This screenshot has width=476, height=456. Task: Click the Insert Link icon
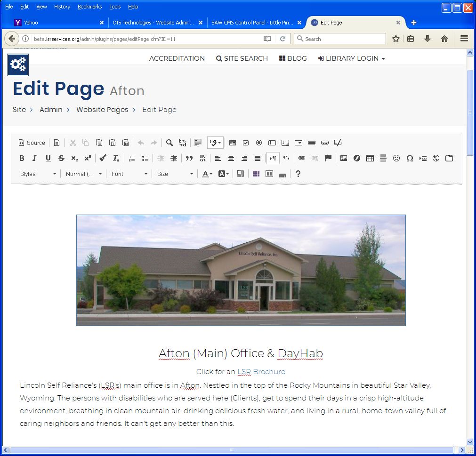302,158
